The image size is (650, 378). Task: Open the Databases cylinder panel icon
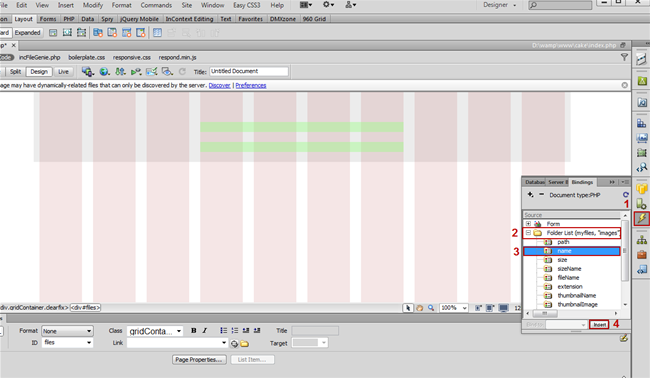click(x=642, y=189)
